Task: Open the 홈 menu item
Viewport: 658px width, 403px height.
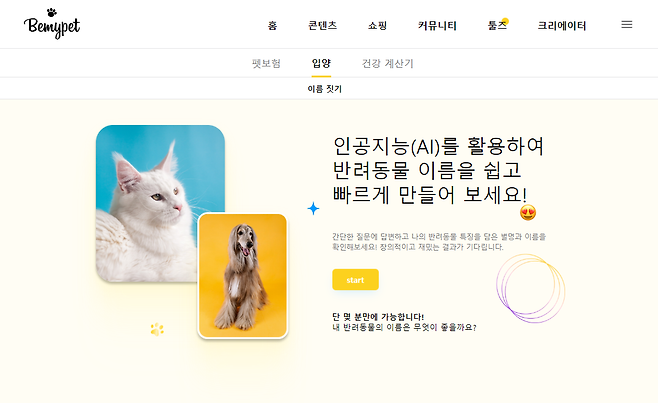Action: point(272,26)
